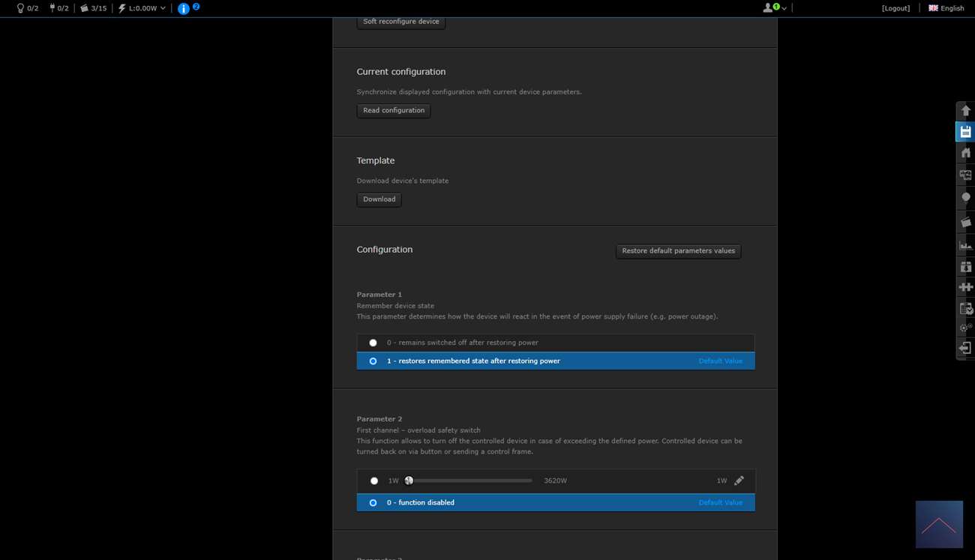Click the pencil edit icon for Parameter 2

click(x=739, y=481)
